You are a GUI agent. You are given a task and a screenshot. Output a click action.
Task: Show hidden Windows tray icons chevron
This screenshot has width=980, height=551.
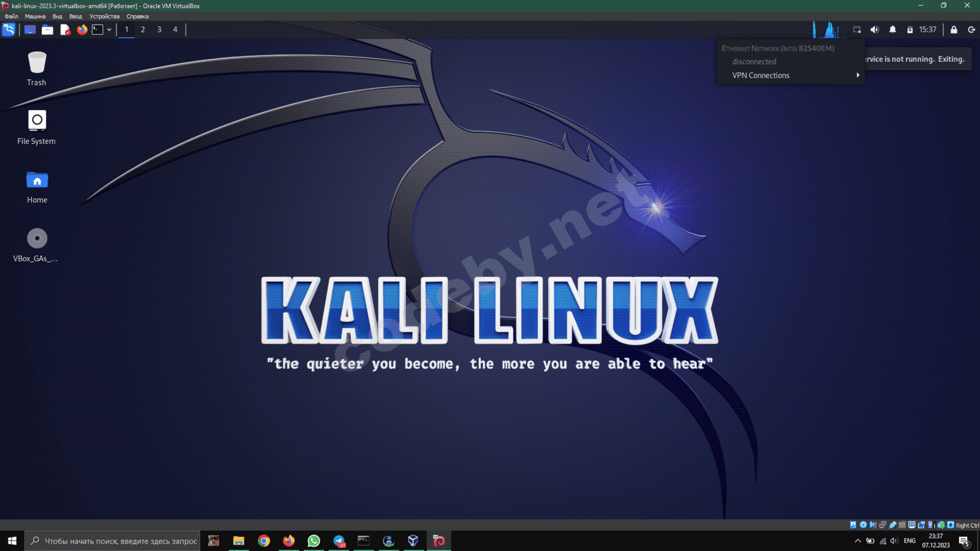[858, 541]
